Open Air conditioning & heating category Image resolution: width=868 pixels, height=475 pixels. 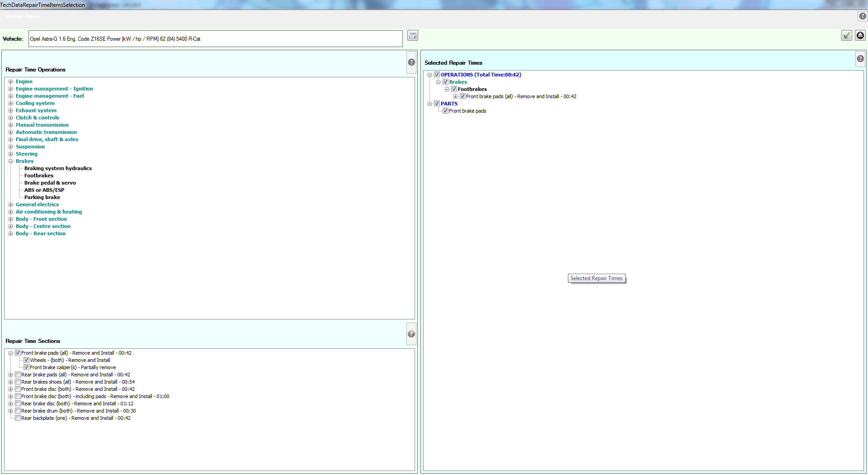49,212
